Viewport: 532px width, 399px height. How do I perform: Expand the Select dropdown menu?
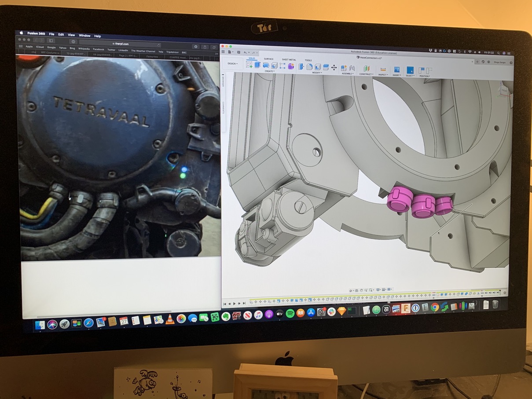(x=410, y=76)
